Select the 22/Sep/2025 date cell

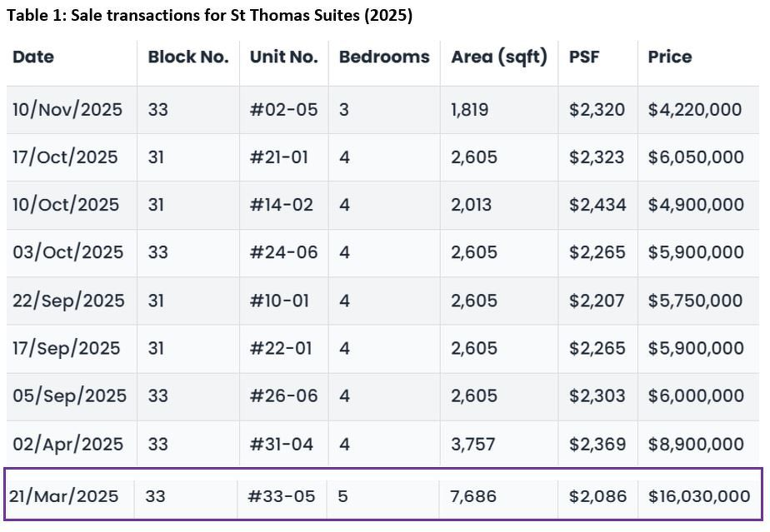coord(68,301)
